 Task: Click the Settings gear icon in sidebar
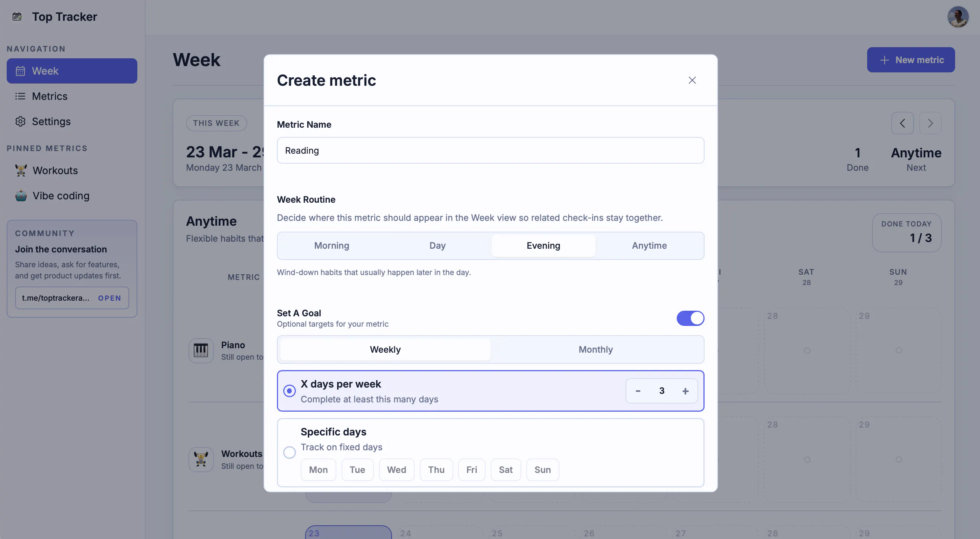(20, 121)
